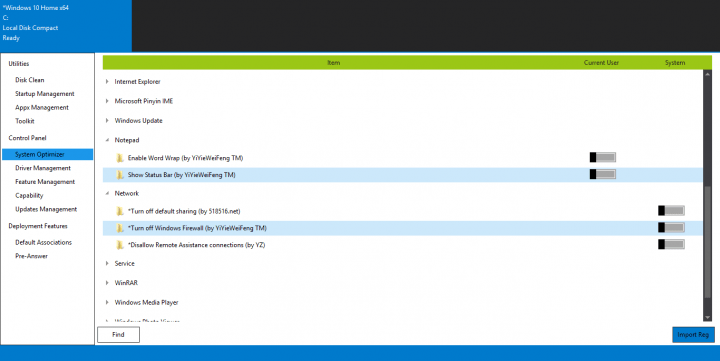Open Updates Management page
720x361 pixels.
[46, 209]
